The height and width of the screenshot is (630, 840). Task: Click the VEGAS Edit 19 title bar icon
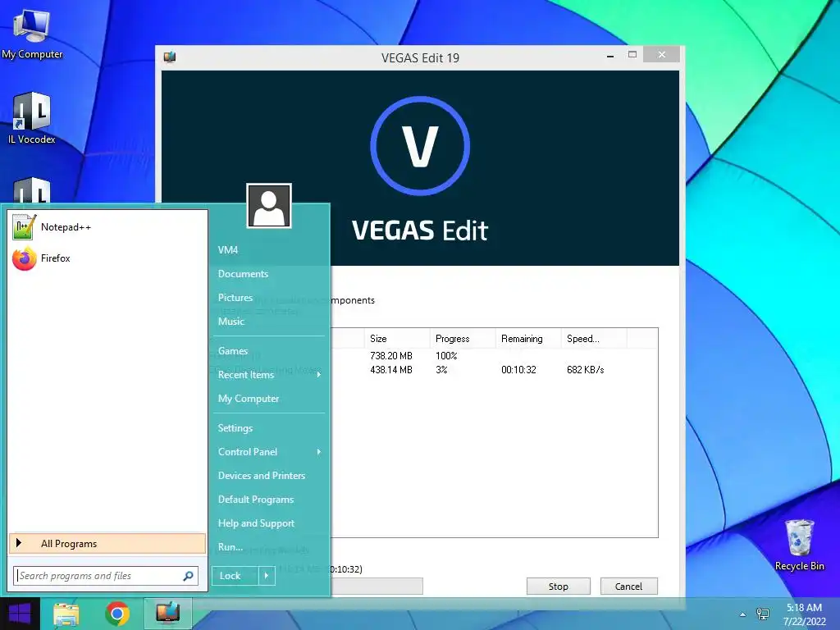170,57
